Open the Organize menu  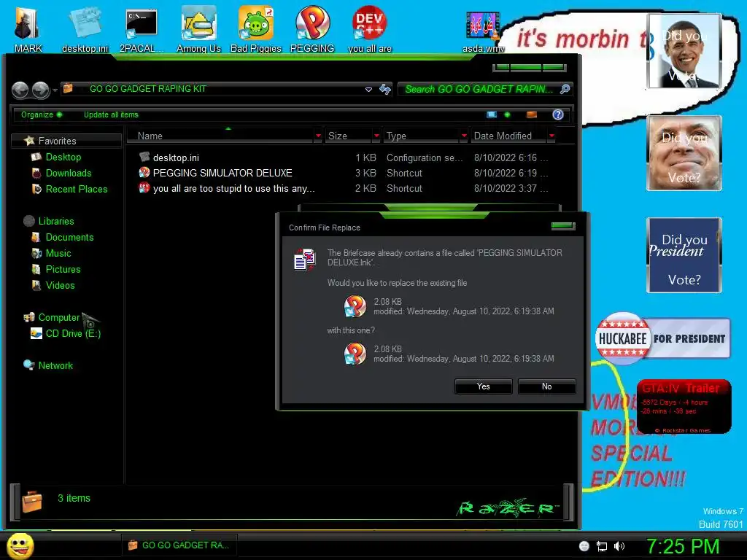[x=42, y=114]
